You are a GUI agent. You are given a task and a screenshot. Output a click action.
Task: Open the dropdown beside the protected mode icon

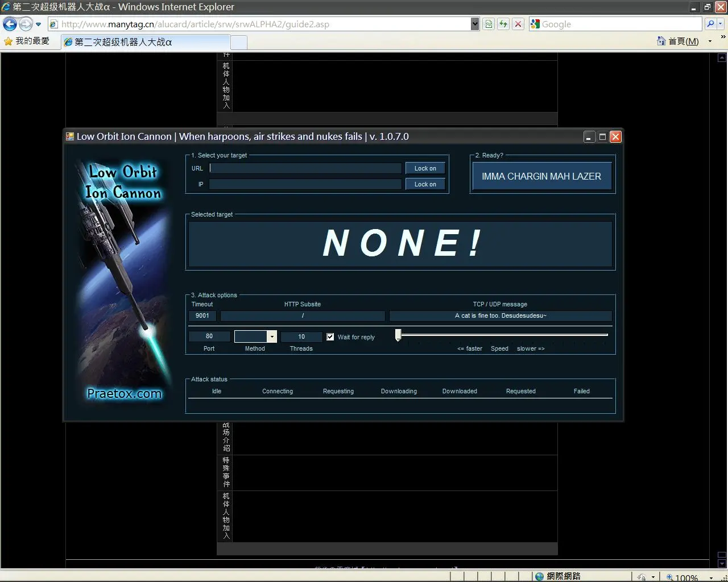click(x=653, y=577)
